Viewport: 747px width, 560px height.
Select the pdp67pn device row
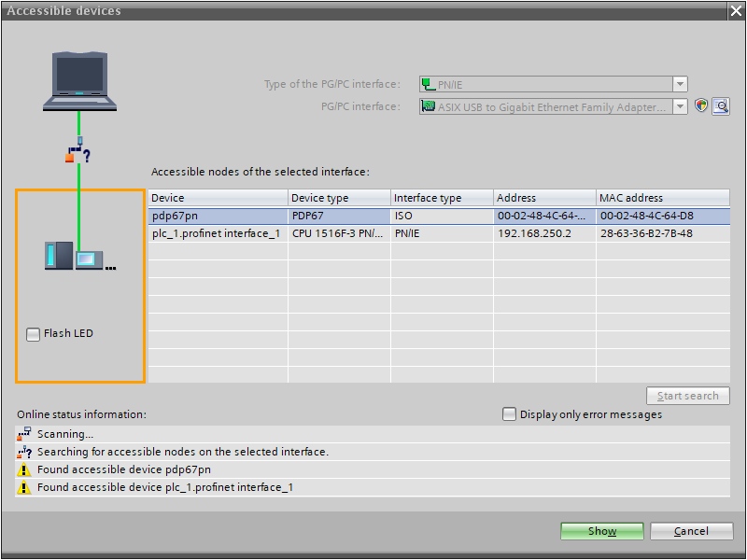click(439, 216)
